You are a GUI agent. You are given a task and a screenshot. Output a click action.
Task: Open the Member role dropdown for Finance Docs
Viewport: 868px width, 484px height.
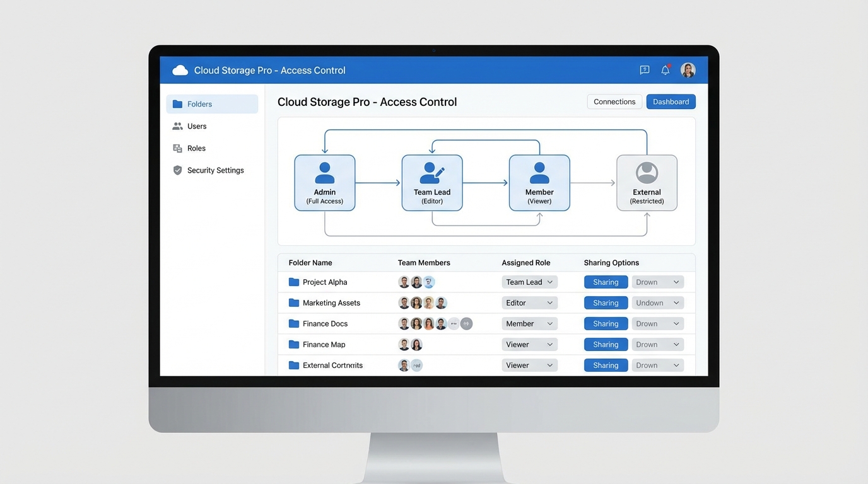tap(529, 324)
